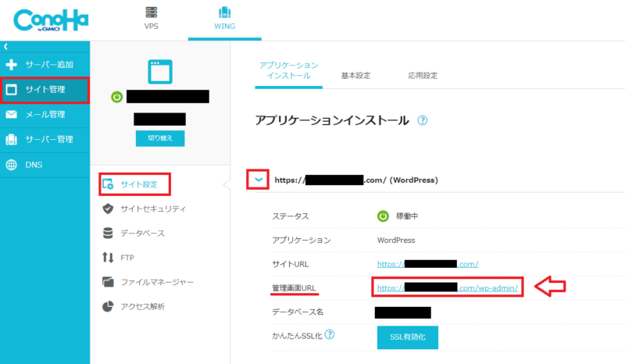Click the 管理画面URL label

[x=294, y=288]
